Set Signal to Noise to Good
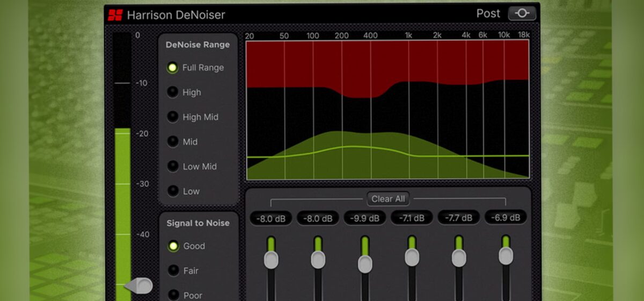Viewport: 644px width, 301px height. coord(187,246)
